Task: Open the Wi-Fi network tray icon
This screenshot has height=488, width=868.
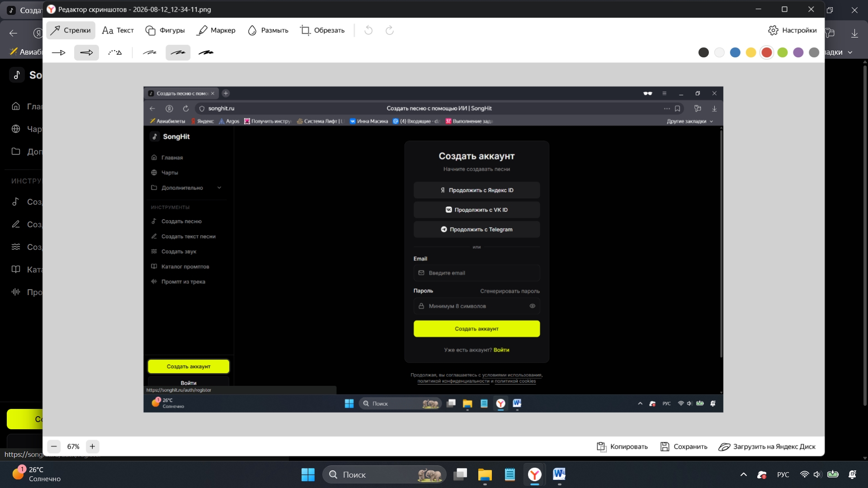Action: coord(804,474)
